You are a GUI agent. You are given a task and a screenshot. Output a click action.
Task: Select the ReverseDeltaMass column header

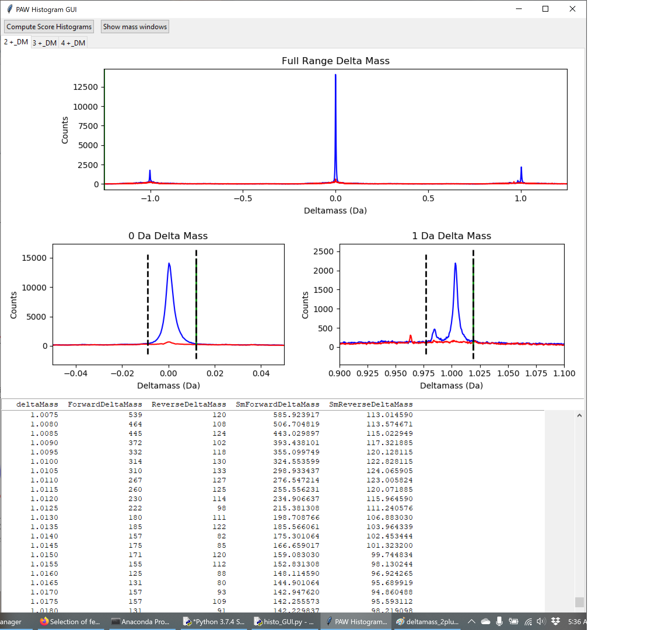tap(189, 404)
